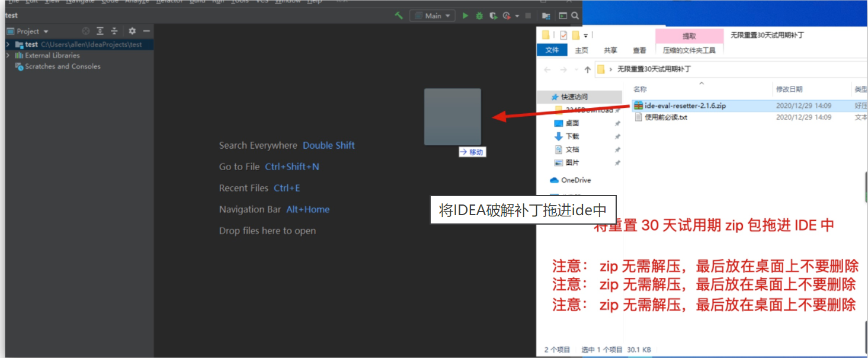Click status text 选中 1 个项目 30.1 KB

pyautogui.click(x=616, y=350)
